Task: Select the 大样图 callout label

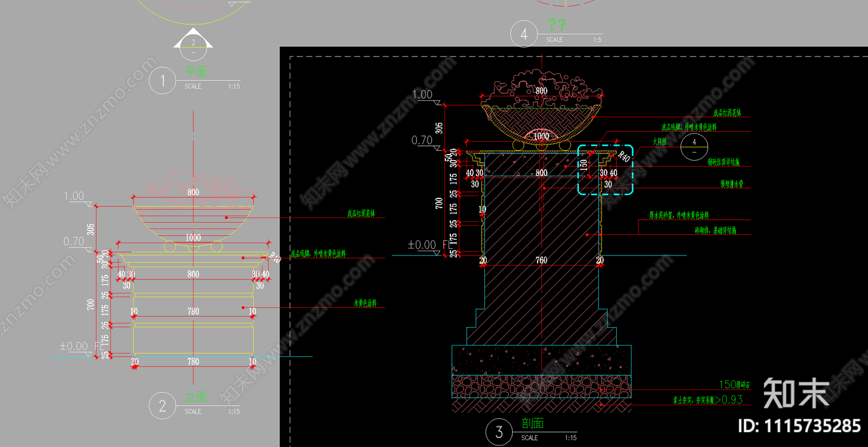Action: pyautogui.click(x=660, y=141)
